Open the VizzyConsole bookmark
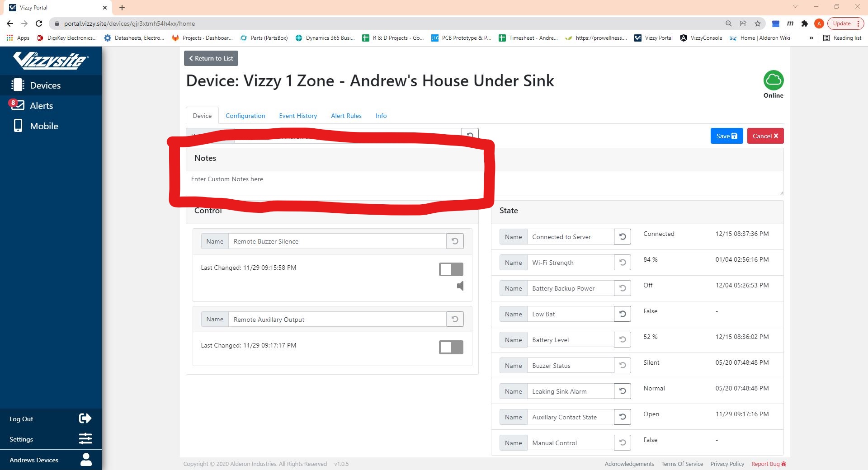Viewport: 868px width, 470px height. coord(701,38)
